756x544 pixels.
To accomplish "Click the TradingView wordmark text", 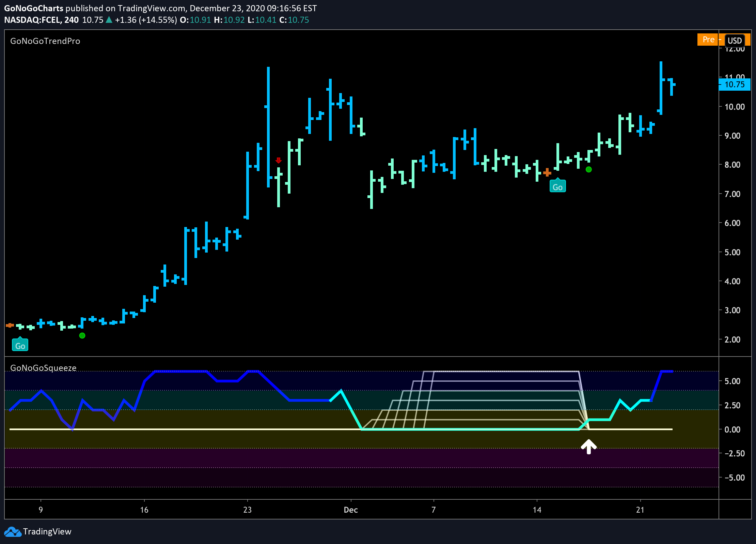I will pyautogui.click(x=47, y=532).
